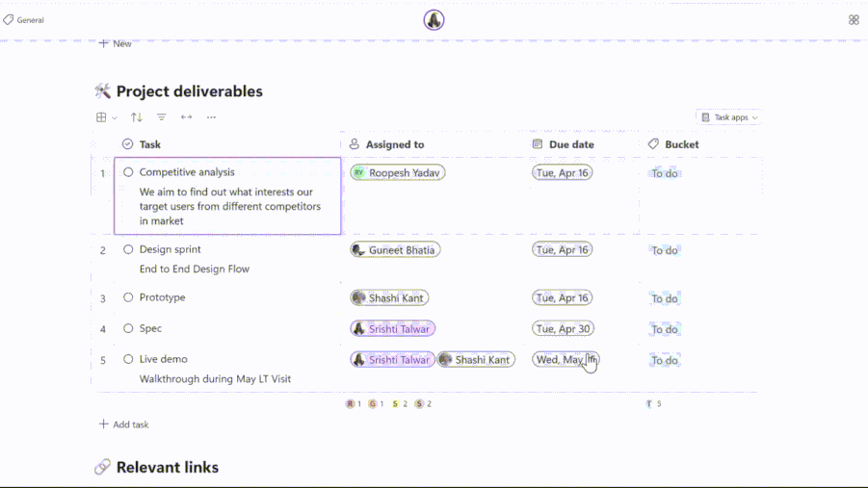Click End to End Design Flow description

pos(195,269)
